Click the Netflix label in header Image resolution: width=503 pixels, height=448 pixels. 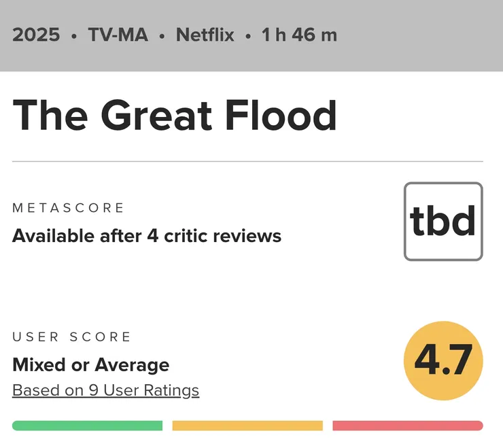tap(207, 35)
